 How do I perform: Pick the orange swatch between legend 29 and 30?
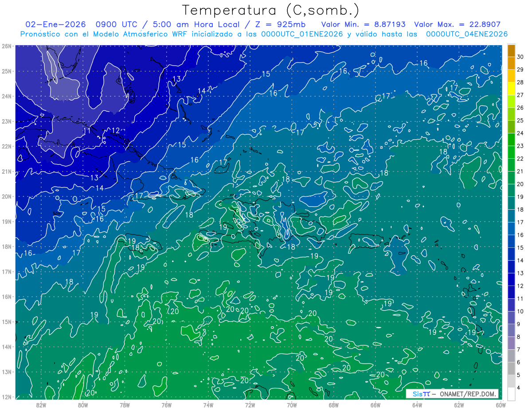pos(512,63)
